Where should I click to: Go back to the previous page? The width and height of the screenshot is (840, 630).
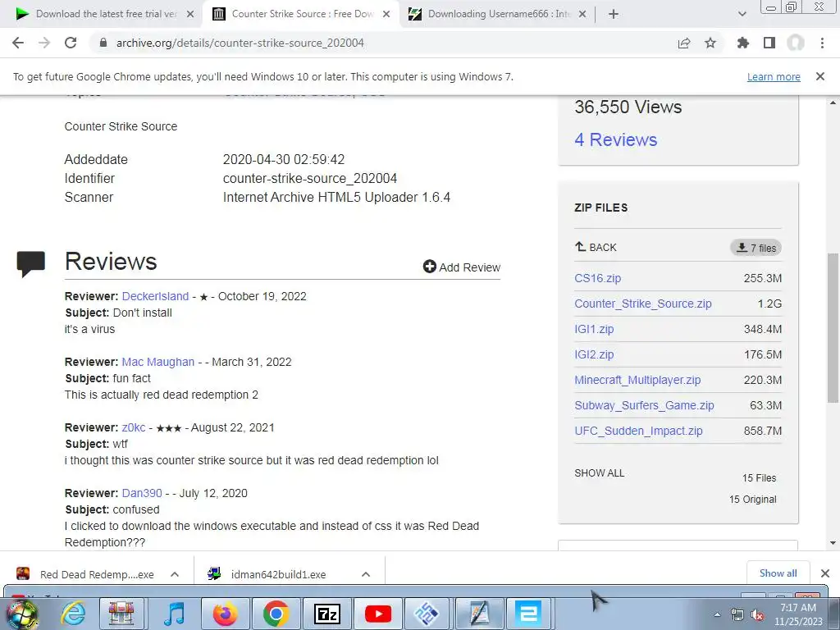pyautogui.click(x=18, y=43)
